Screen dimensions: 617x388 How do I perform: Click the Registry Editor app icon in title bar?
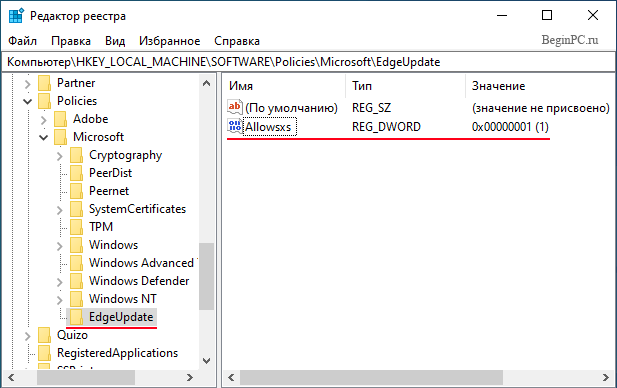click(16, 16)
